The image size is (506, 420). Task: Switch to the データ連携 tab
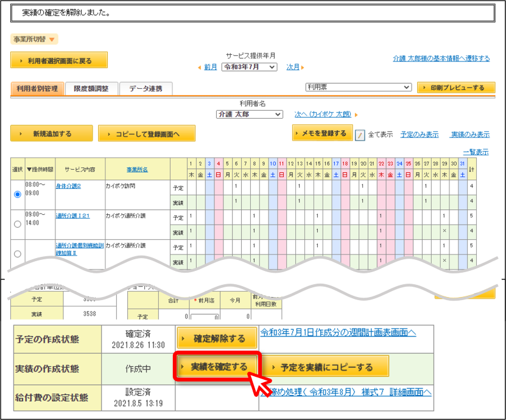point(146,88)
